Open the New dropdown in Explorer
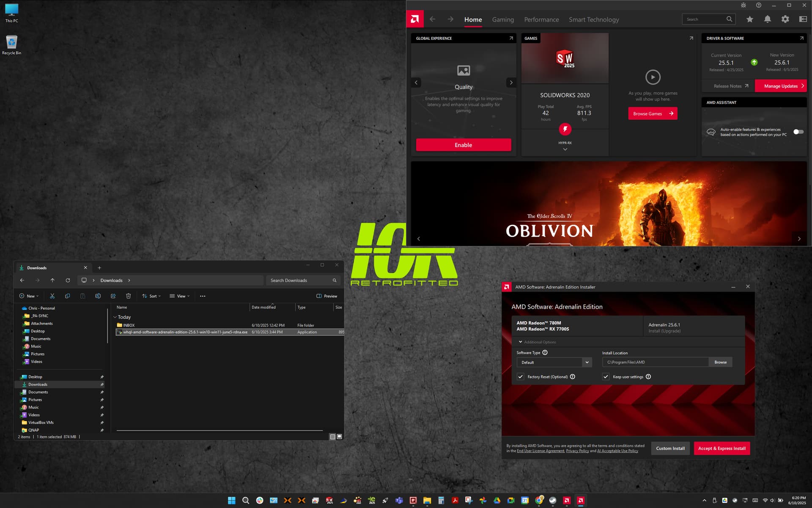The image size is (812, 508). point(29,296)
